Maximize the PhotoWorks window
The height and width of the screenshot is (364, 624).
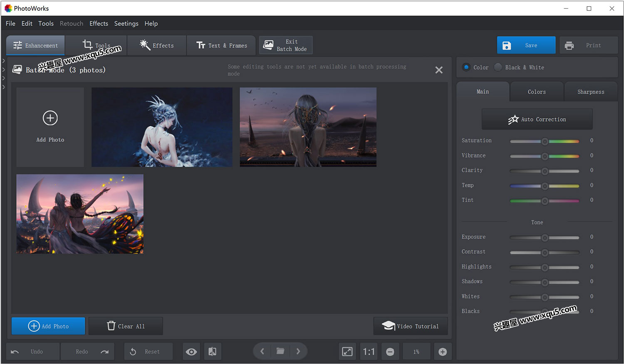(589, 8)
